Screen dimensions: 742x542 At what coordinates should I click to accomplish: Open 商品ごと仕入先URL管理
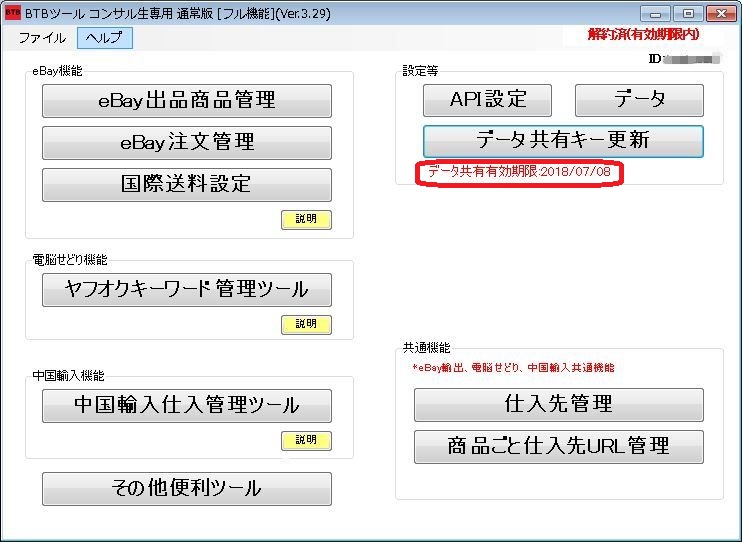pos(559,446)
